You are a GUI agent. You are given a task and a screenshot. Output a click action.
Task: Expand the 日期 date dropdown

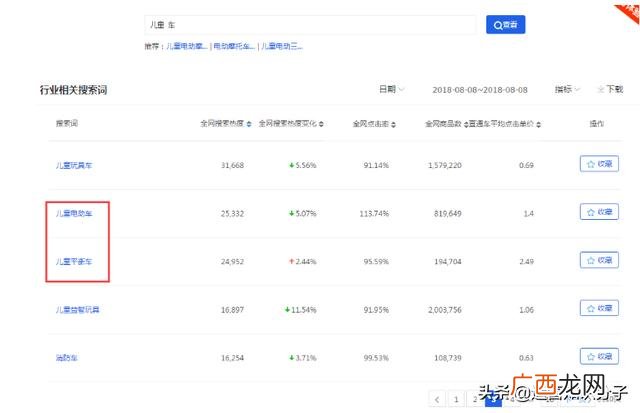point(391,89)
